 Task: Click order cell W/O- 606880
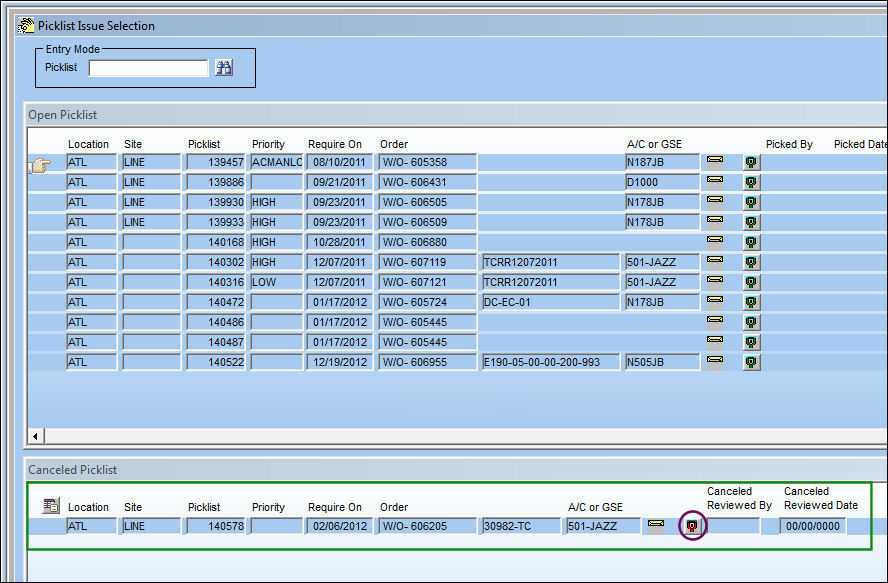click(x=428, y=242)
